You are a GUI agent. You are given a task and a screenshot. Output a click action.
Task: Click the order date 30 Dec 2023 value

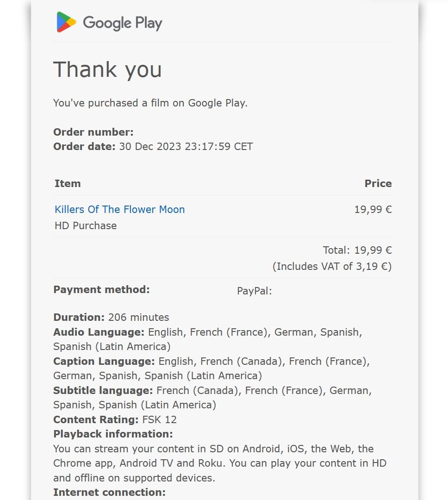pos(186,147)
